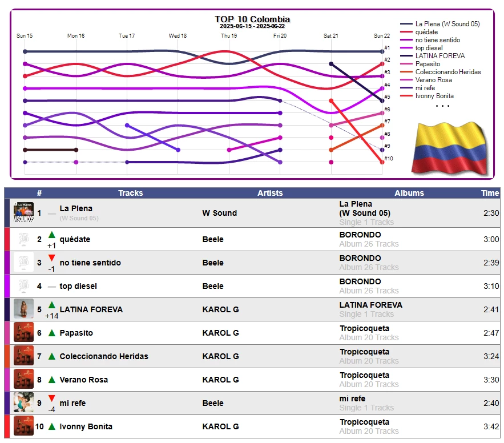The width and height of the screenshot is (504, 443).
Task: Click the Sun 22 date label
Action: point(382,36)
